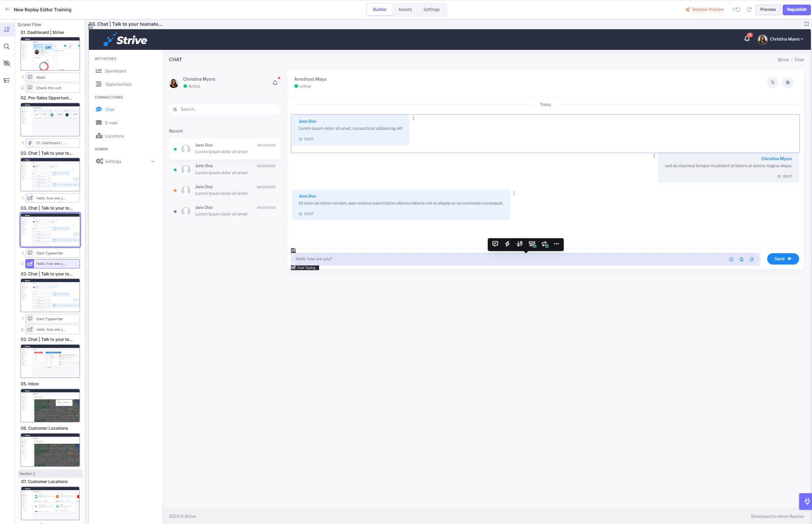Open chat settings gear button
Viewport: 812px width, 524px height.
[x=787, y=83]
